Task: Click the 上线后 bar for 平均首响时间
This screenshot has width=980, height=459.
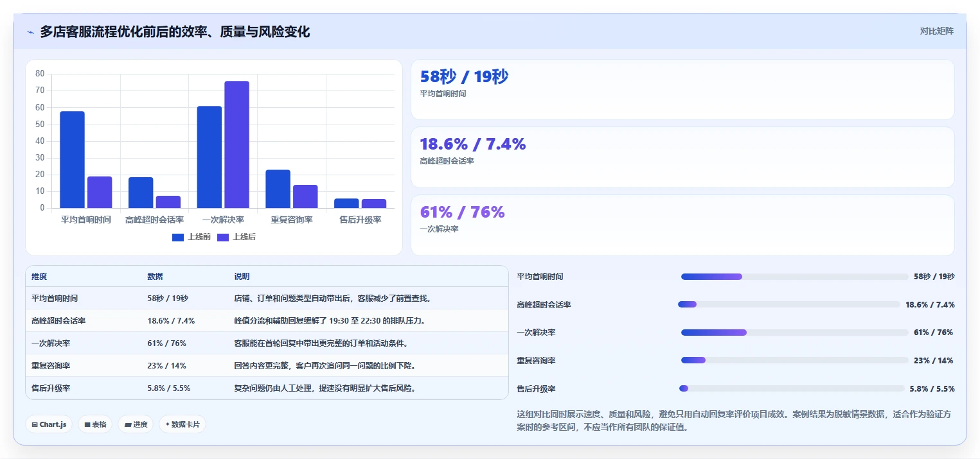Action: [x=100, y=192]
